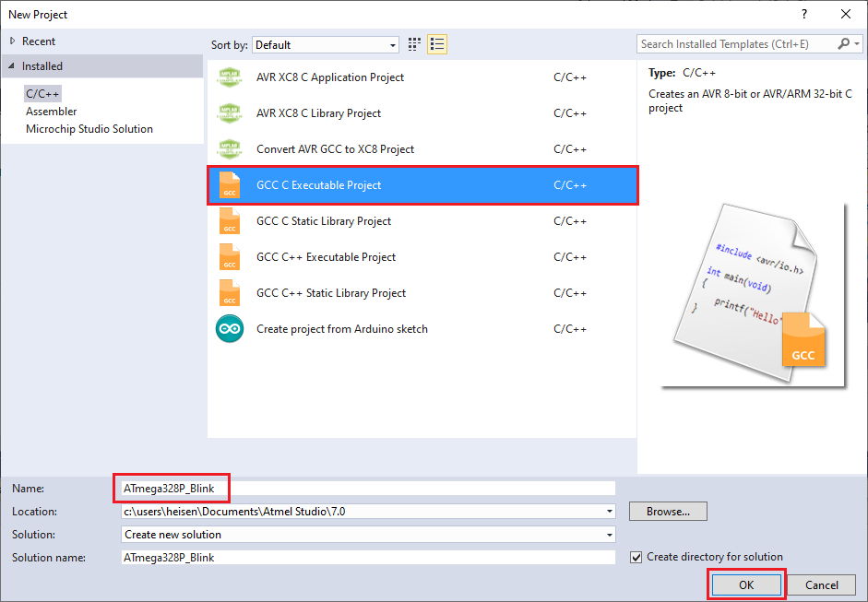
Task: Click the search magnifier icon
Action: 843,43
